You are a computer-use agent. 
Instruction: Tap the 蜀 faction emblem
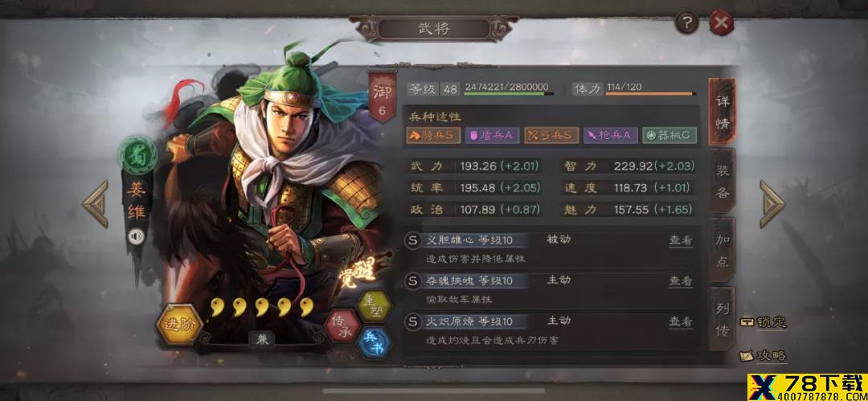tap(137, 156)
